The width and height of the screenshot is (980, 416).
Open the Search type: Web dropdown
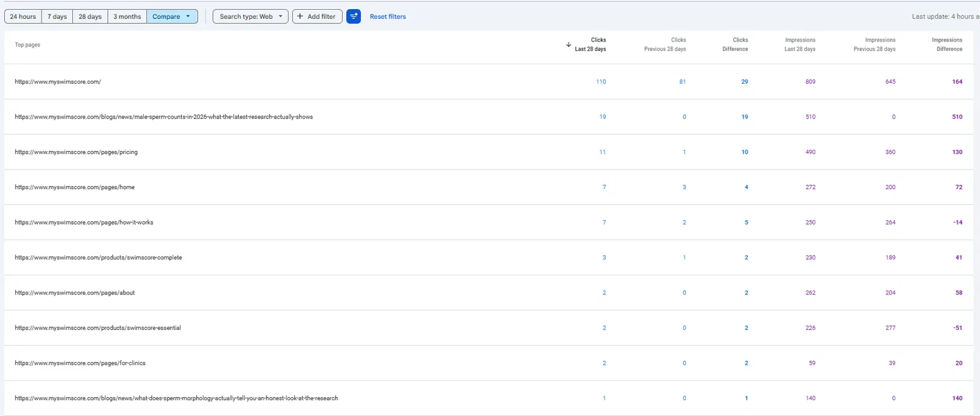[x=251, y=17]
